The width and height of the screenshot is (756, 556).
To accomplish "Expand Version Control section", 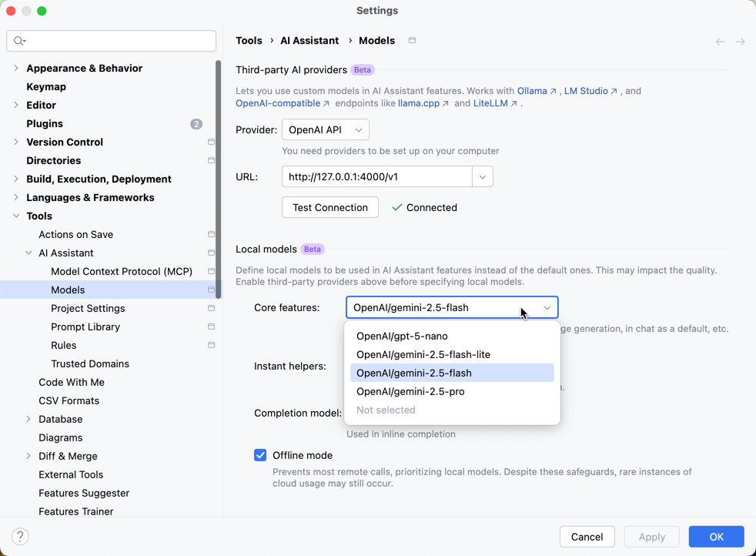I will 16,142.
